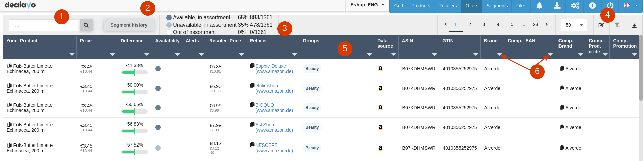Open Groups column filter arrow
Screen dimensions: 644x161
[369, 54]
